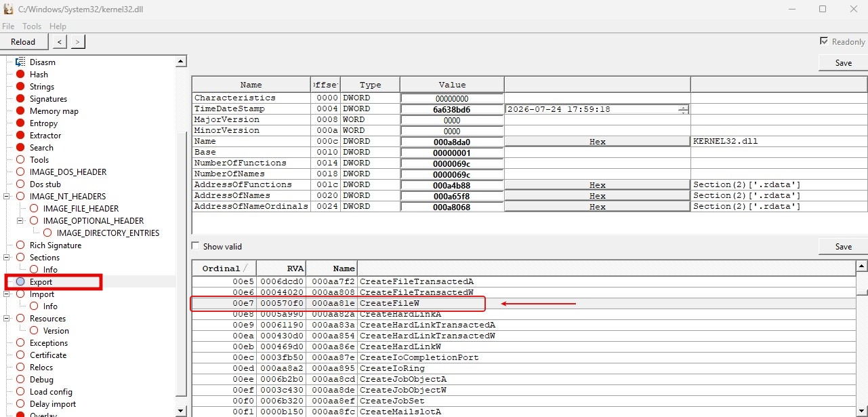Open the Strings view via its red icon
Image resolution: width=868 pixels, height=417 pixels.
[20, 87]
